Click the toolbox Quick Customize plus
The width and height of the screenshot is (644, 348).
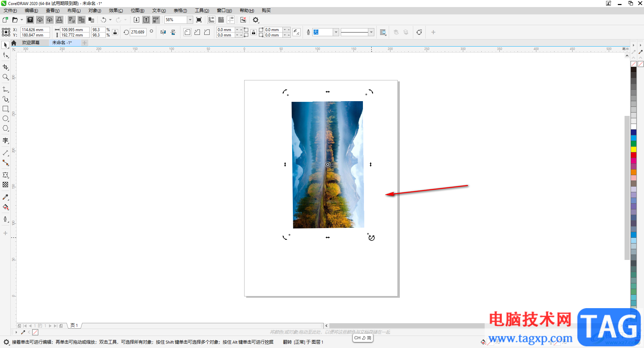pos(5,233)
